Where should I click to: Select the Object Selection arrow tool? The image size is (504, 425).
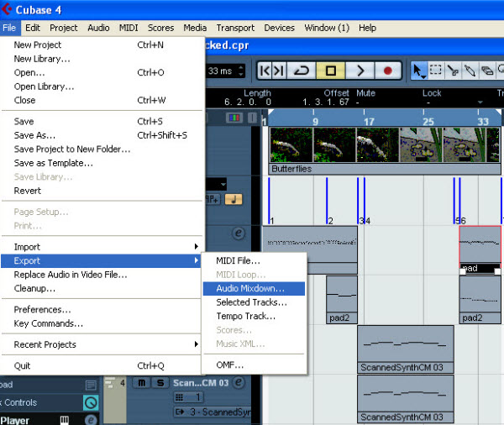[418, 71]
